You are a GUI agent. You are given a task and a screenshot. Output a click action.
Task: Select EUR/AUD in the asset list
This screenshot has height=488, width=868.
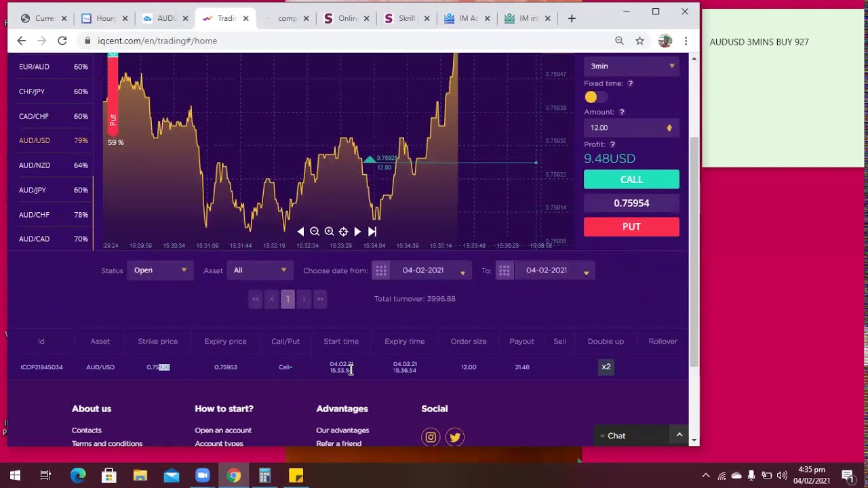click(x=53, y=66)
